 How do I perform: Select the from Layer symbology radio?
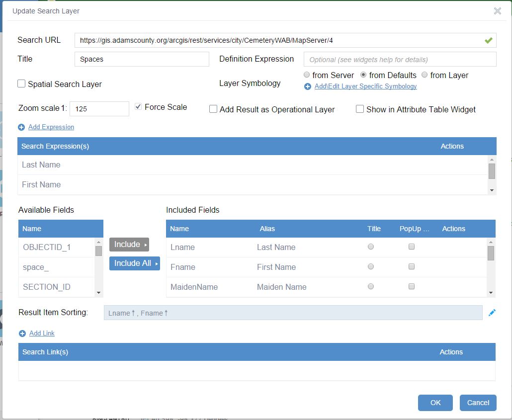coord(425,75)
